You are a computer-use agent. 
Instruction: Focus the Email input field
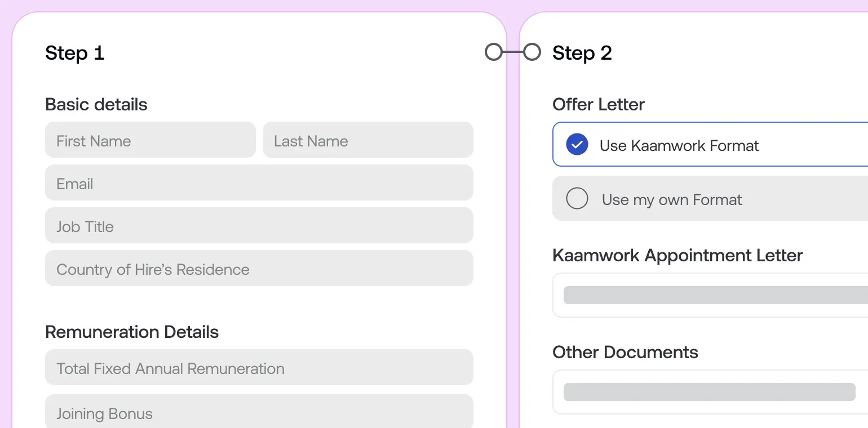coord(259,182)
